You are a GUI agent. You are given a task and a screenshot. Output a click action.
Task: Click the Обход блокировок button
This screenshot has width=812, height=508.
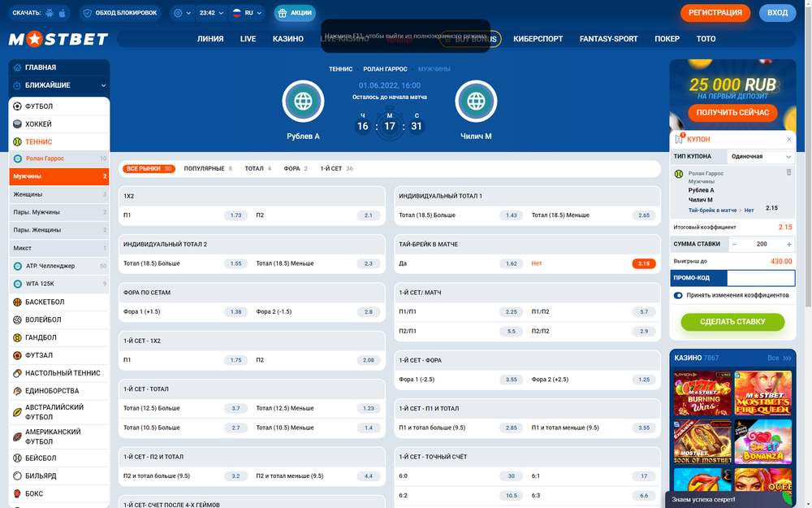[120, 13]
